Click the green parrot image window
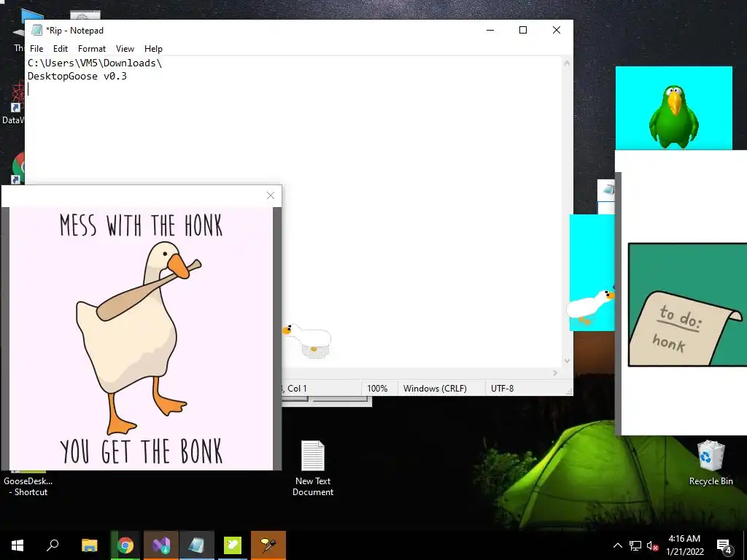 click(x=673, y=108)
